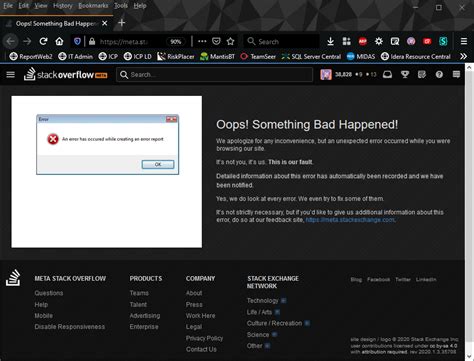Open the History menu
This screenshot has height=361, width=474.
pyautogui.click(x=63, y=6)
